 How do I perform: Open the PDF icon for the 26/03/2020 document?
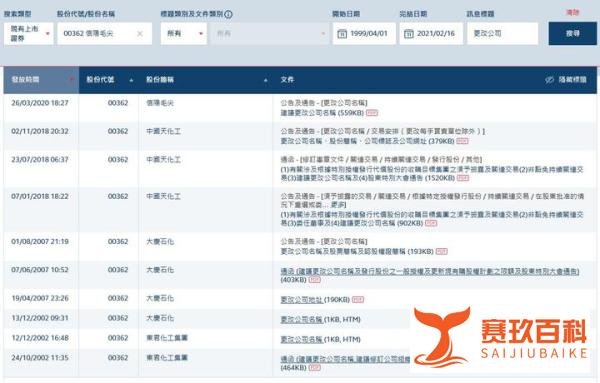pos(372,113)
